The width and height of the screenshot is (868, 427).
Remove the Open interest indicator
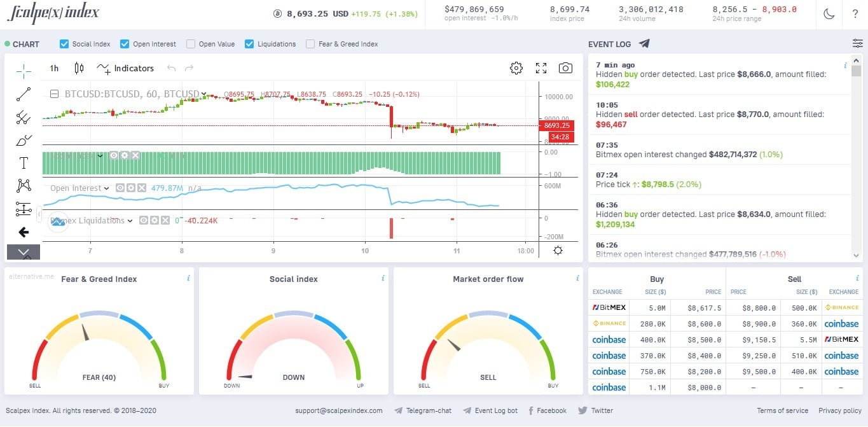[141, 188]
